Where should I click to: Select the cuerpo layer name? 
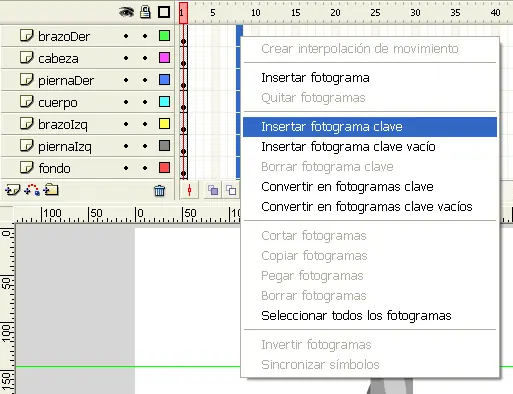pyautogui.click(x=58, y=103)
